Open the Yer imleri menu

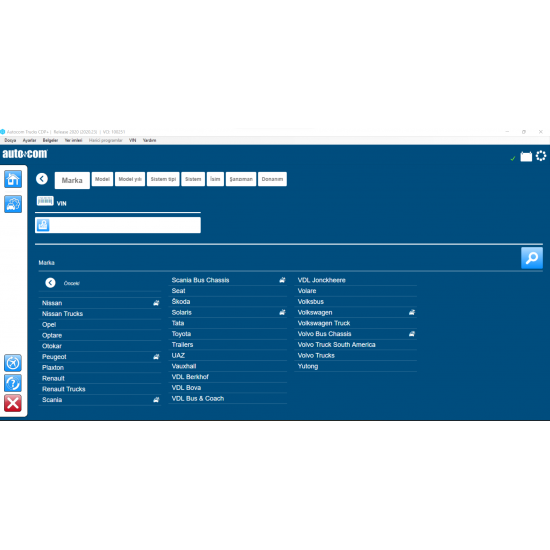(73, 140)
